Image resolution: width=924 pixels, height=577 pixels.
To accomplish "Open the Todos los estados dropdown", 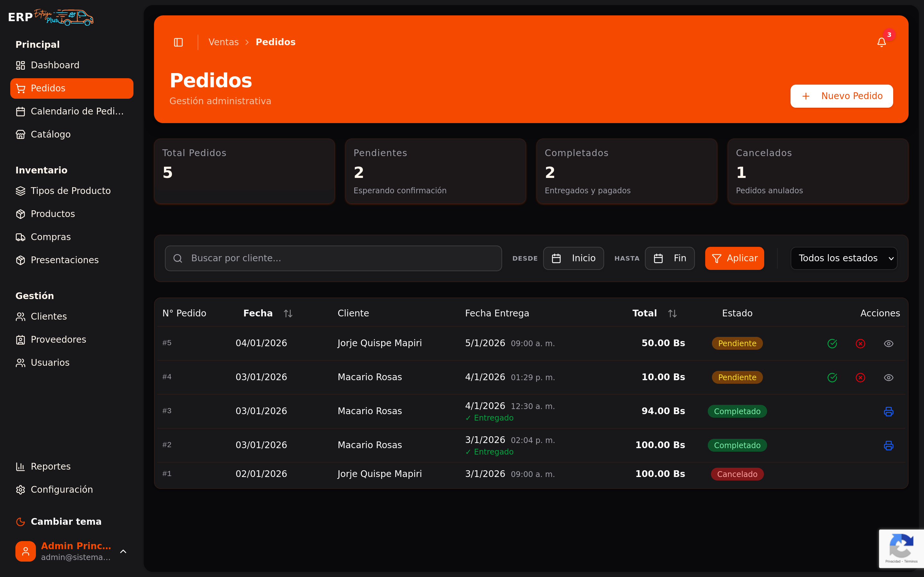I will point(844,258).
